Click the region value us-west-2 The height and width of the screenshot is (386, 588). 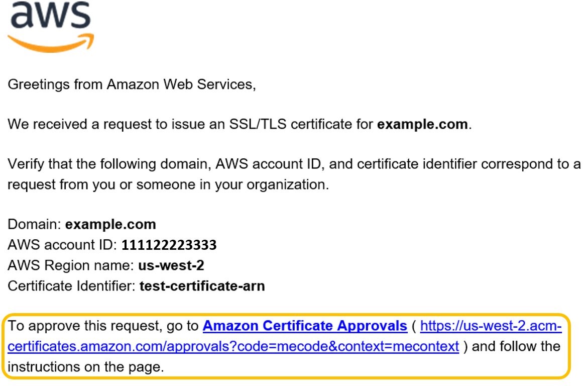pos(171,265)
